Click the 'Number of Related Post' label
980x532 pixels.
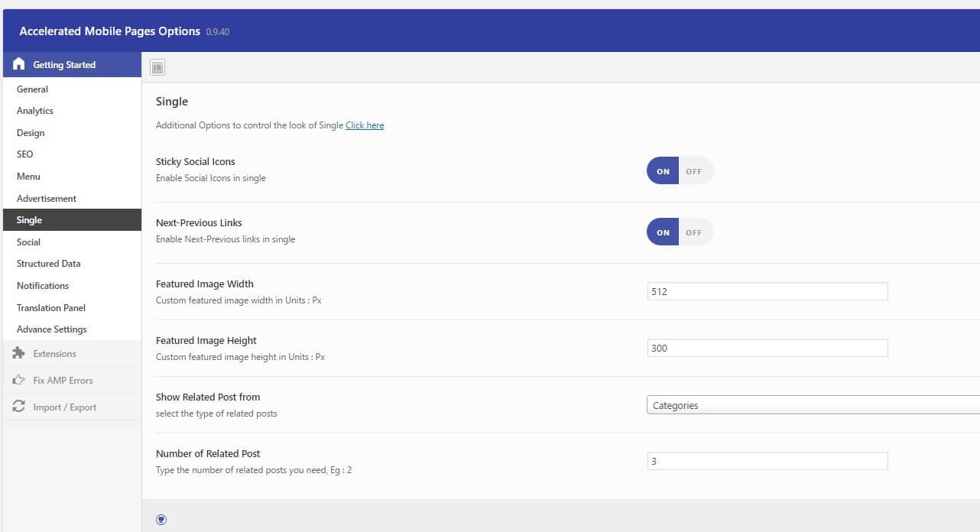tap(208, 454)
